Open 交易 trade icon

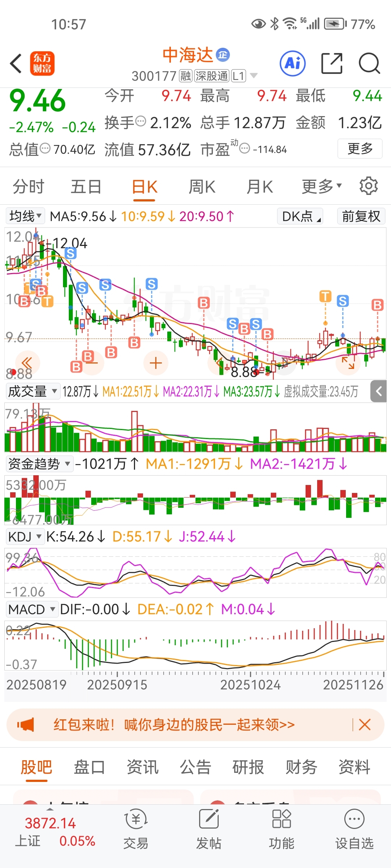point(136,829)
